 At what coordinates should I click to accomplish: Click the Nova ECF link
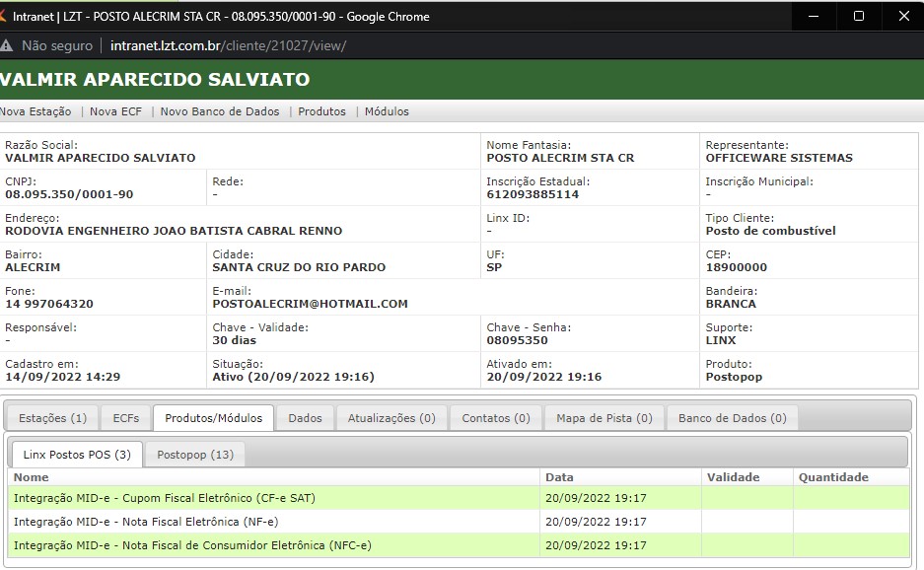(x=115, y=111)
